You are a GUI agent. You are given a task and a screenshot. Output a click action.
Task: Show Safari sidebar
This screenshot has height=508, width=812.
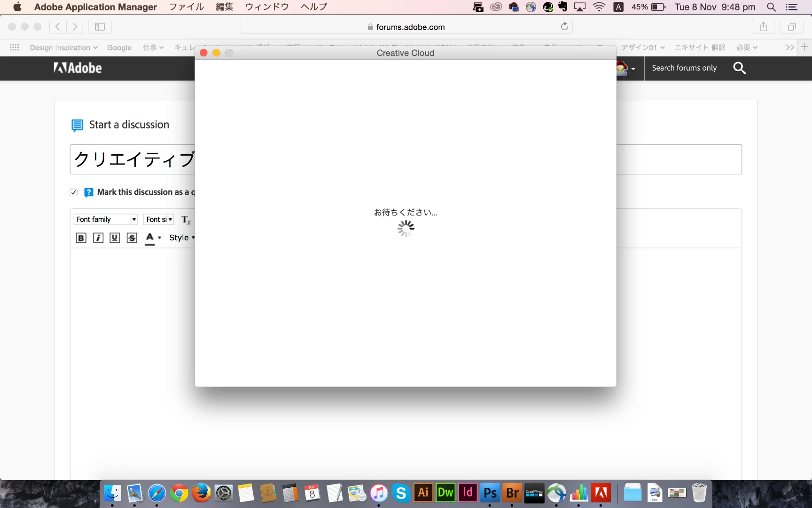[x=100, y=27]
